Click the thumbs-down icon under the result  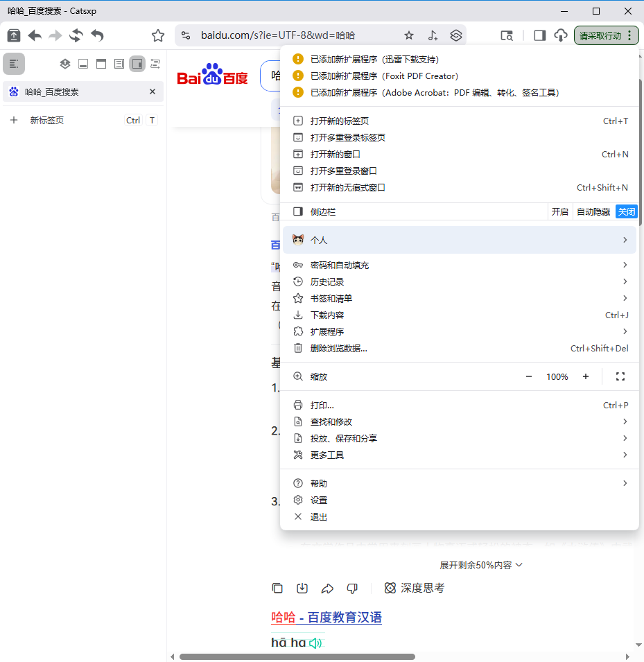coord(352,588)
